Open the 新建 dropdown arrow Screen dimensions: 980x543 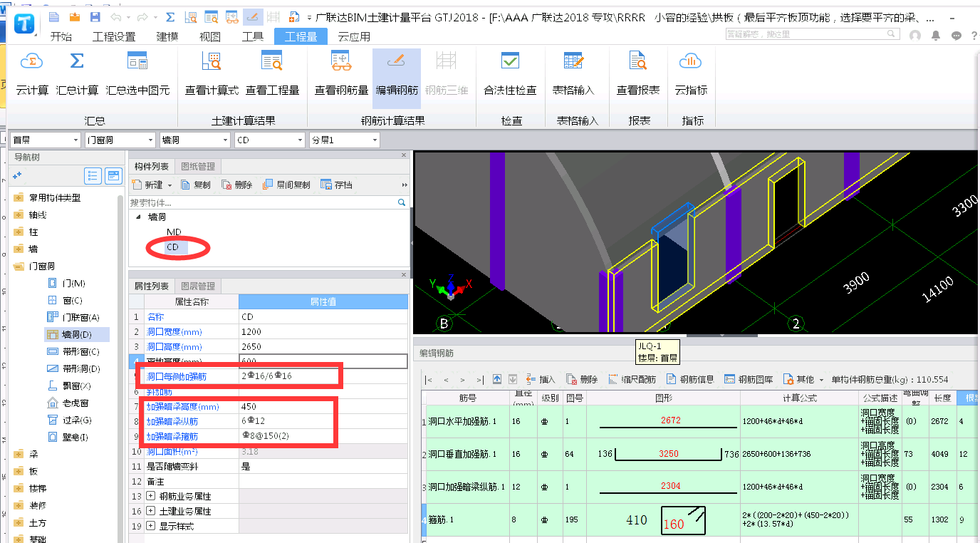point(170,185)
